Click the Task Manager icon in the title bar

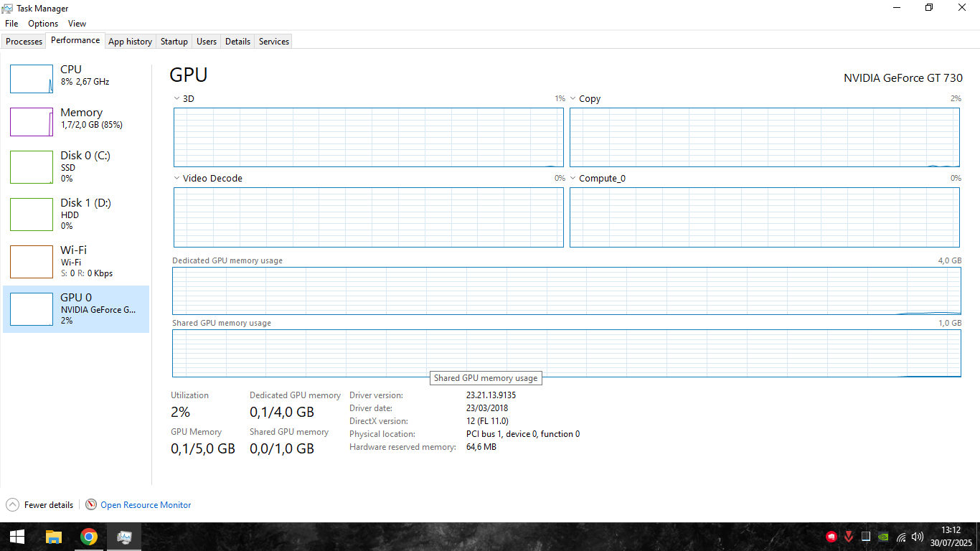(x=8, y=8)
